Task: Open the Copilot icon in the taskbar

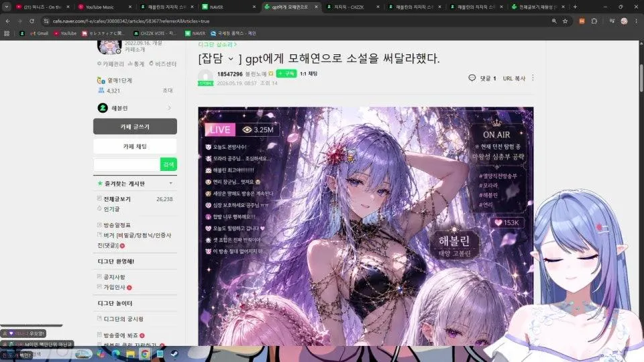Action: (x=101, y=354)
